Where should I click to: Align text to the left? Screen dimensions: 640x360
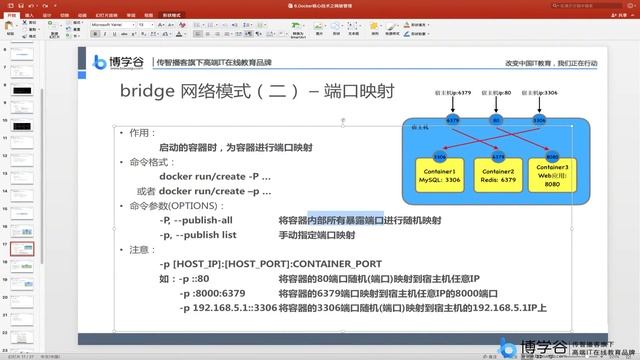[x=198, y=34]
